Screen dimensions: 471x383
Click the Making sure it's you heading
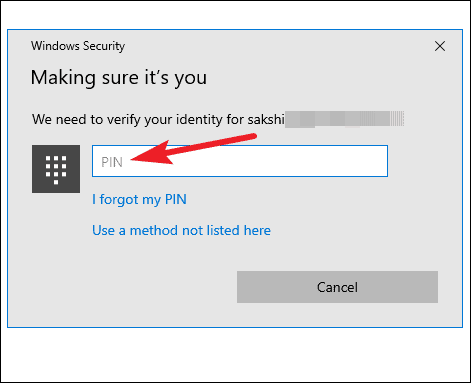(119, 78)
